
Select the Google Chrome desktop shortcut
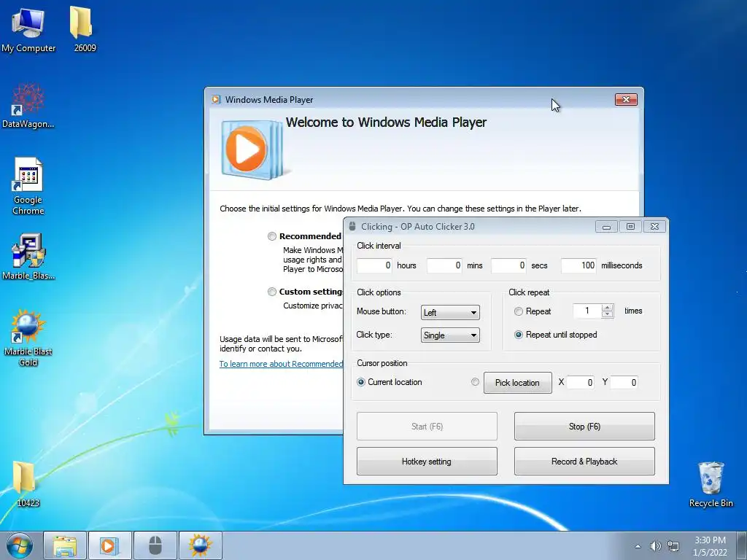coord(28,187)
